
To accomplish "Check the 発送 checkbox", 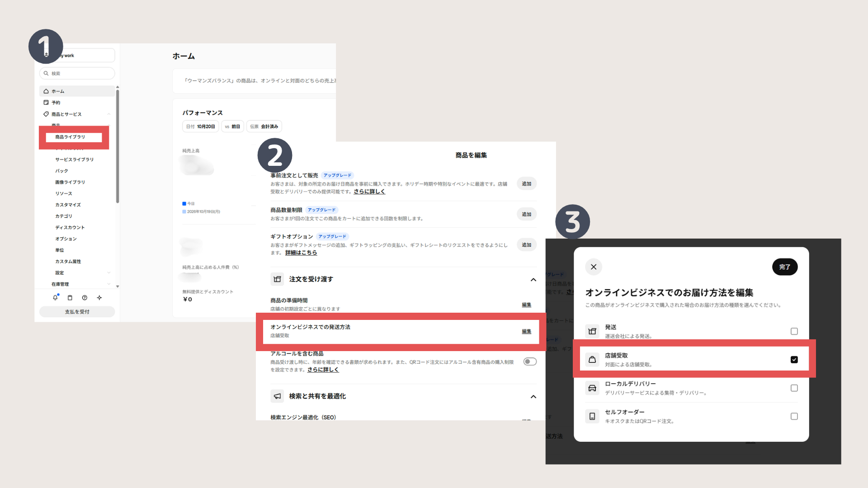I will click(x=794, y=331).
